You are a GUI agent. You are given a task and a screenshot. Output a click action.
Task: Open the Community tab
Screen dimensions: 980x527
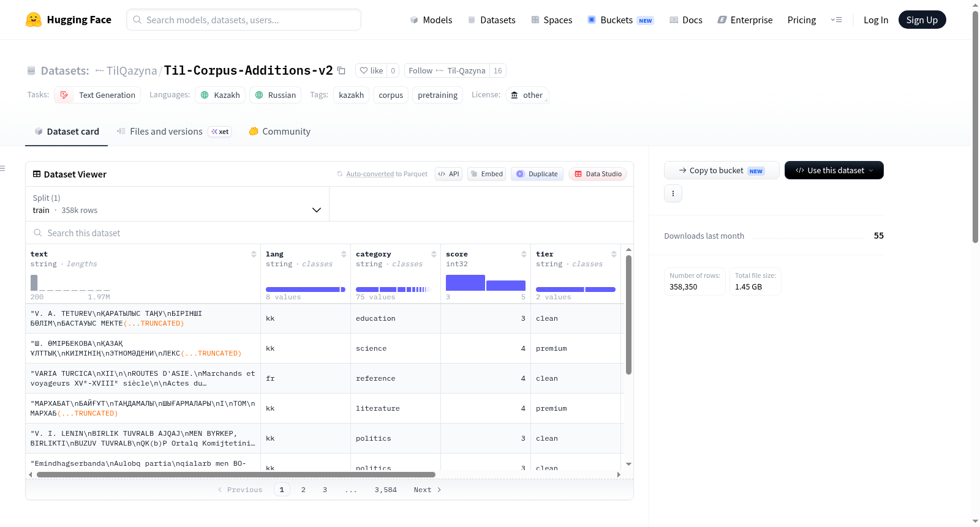[x=279, y=132]
